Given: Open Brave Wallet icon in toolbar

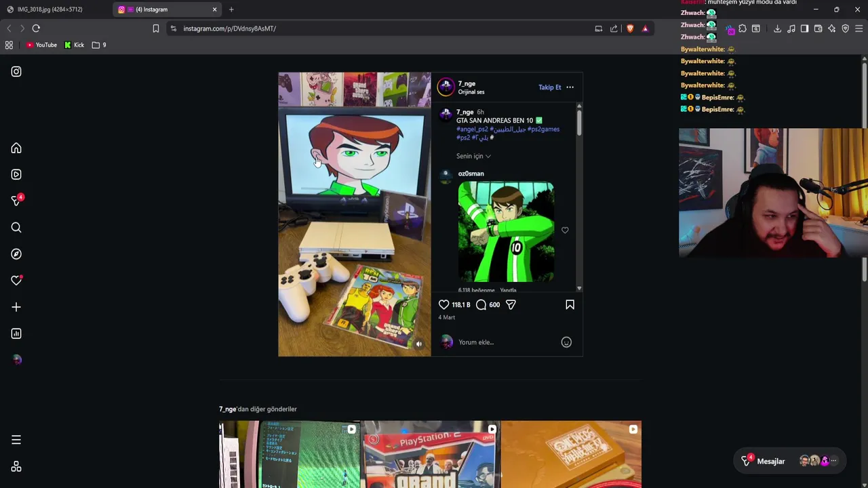Looking at the screenshot, I should pos(818,28).
